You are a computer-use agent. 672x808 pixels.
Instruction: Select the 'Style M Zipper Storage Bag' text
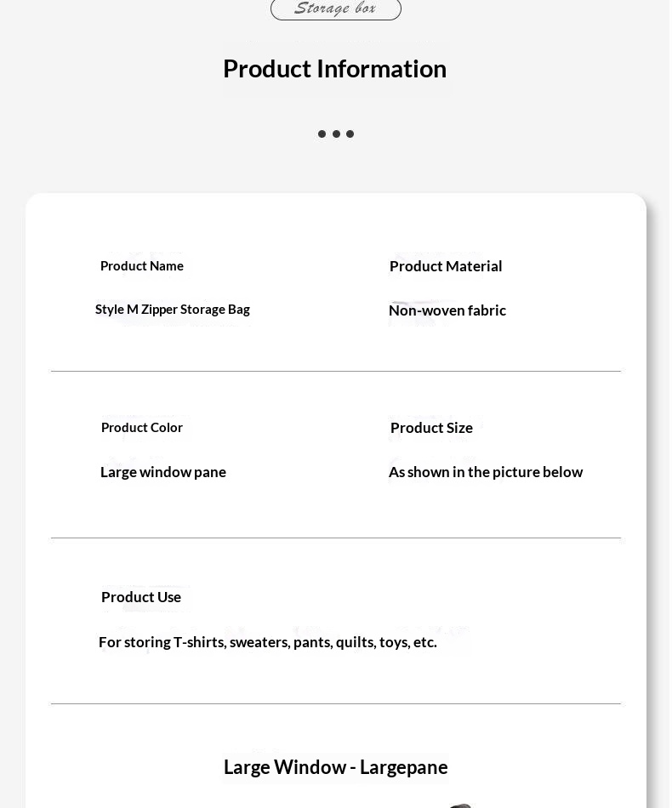coord(172,310)
